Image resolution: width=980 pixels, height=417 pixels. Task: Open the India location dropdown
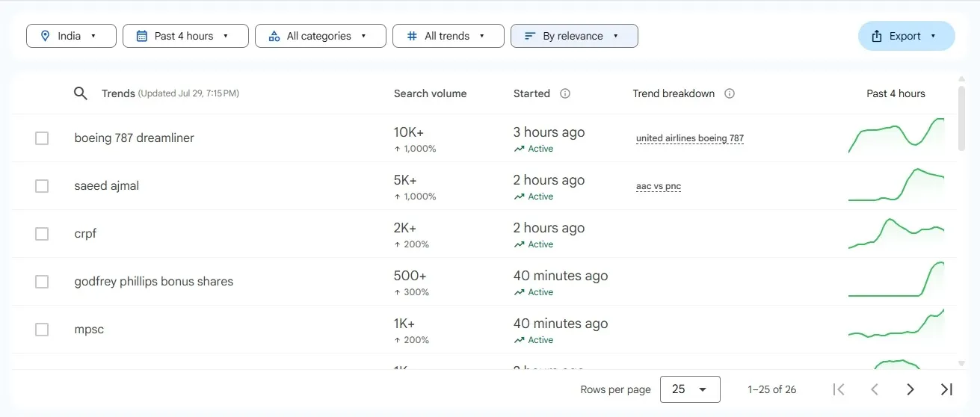tap(71, 36)
